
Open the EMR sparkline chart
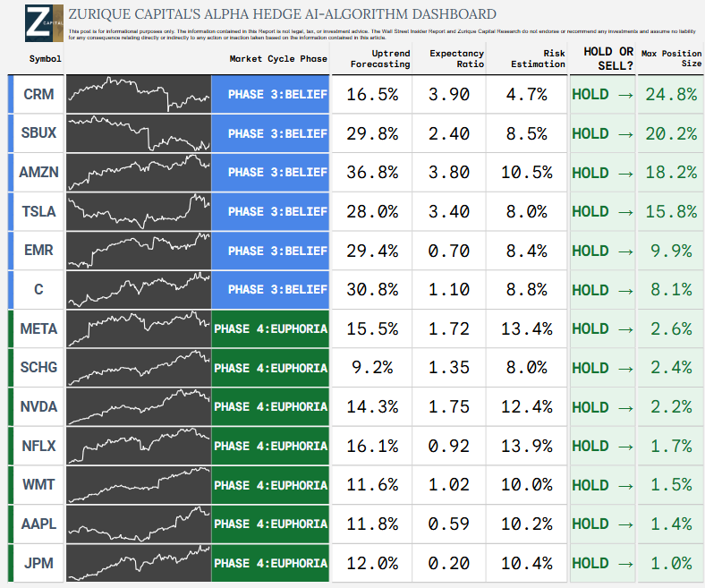click(x=139, y=251)
